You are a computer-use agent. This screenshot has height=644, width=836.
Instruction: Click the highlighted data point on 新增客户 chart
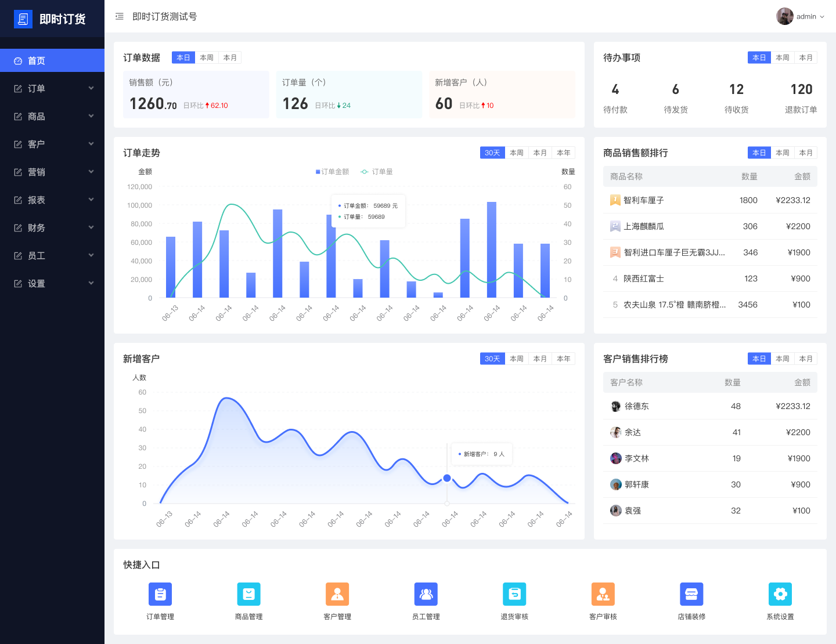pyautogui.click(x=447, y=478)
